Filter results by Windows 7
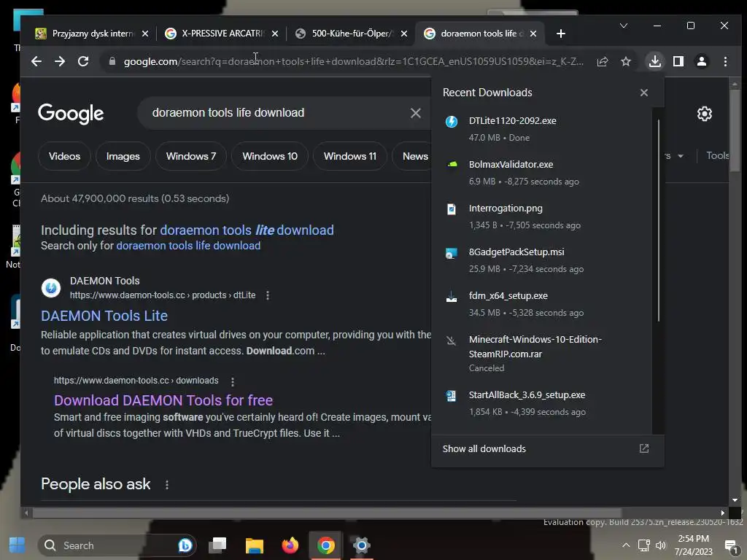Image resolution: width=747 pixels, height=560 pixels. (191, 156)
